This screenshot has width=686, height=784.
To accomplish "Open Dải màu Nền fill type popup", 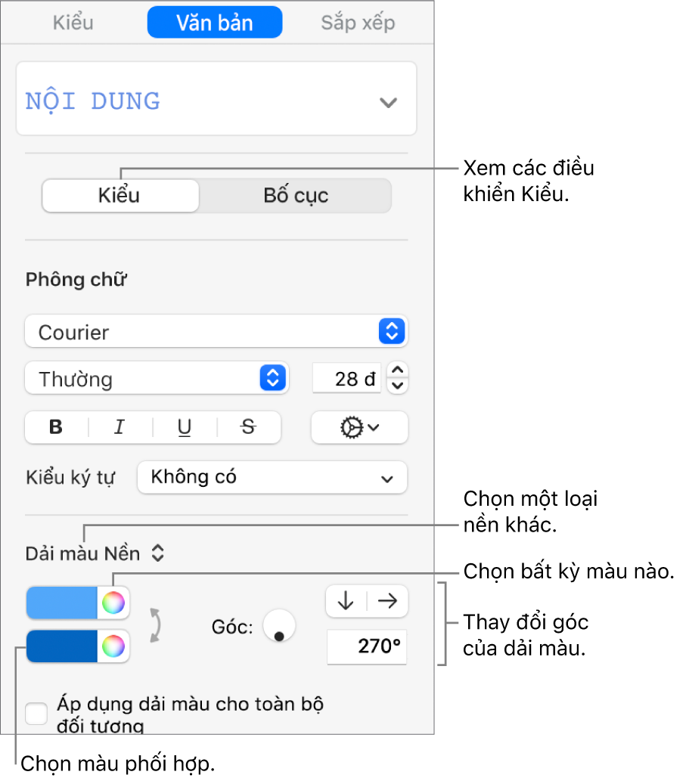I will [x=95, y=553].
